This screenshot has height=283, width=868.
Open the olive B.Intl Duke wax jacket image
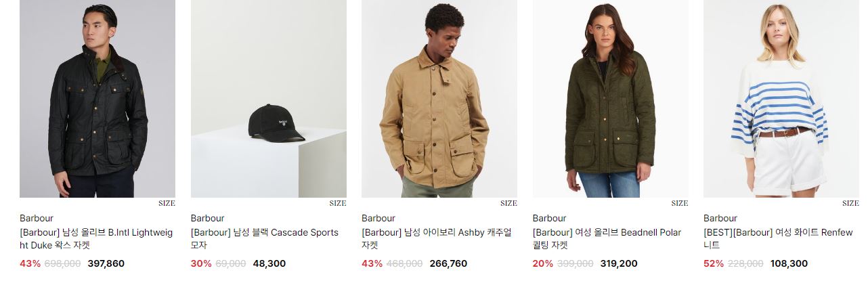pyautogui.click(x=97, y=99)
